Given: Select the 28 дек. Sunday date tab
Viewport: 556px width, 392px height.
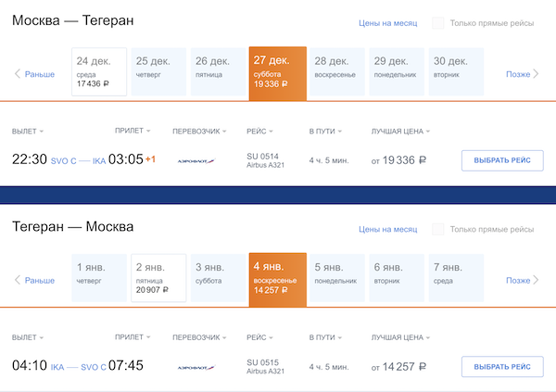Looking at the screenshot, I should point(336,71).
